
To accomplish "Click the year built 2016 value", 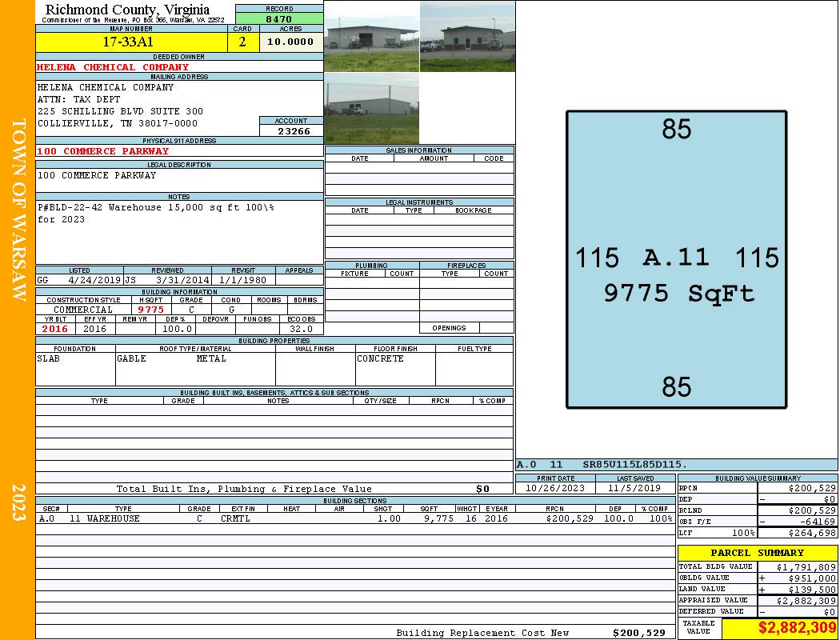I will (x=55, y=329).
